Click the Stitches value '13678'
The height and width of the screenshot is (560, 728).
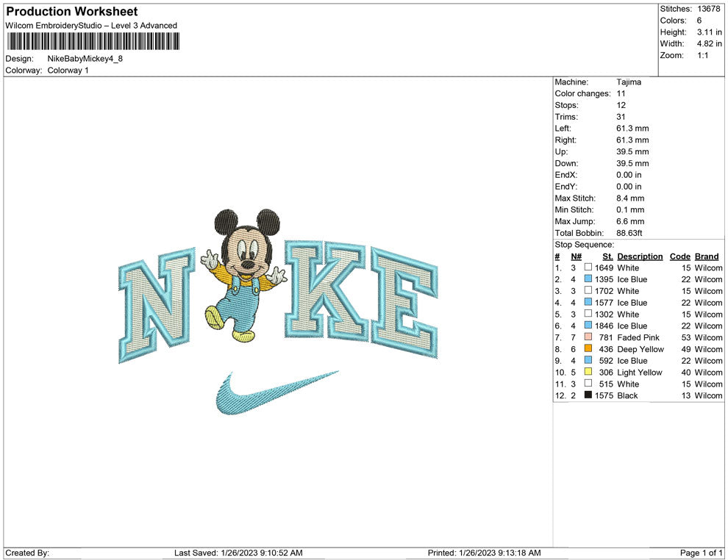coord(708,9)
